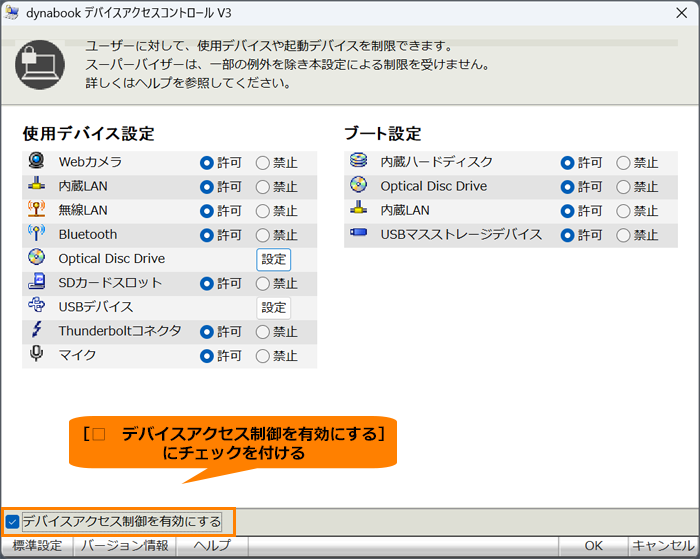The image size is (700, 559).
Task: Select 許可 for USBマスストレージデバイス
Action: pyautogui.click(x=567, y=235)
